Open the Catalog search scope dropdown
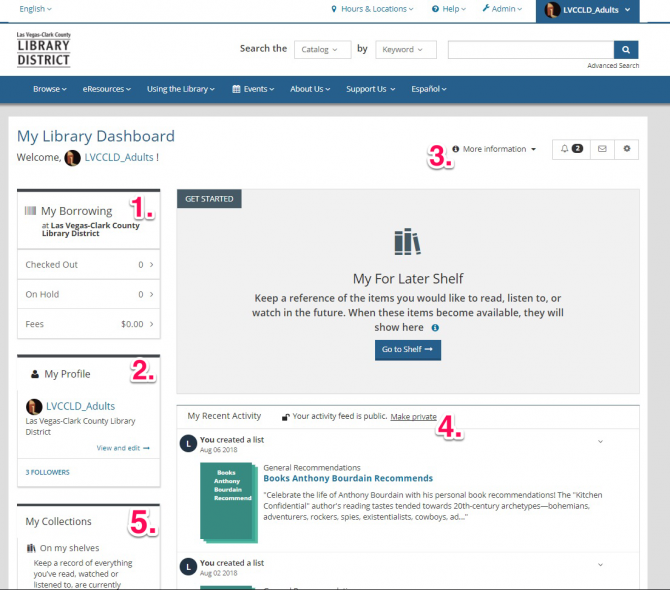 pyautogui.click(x=323, y=50)
